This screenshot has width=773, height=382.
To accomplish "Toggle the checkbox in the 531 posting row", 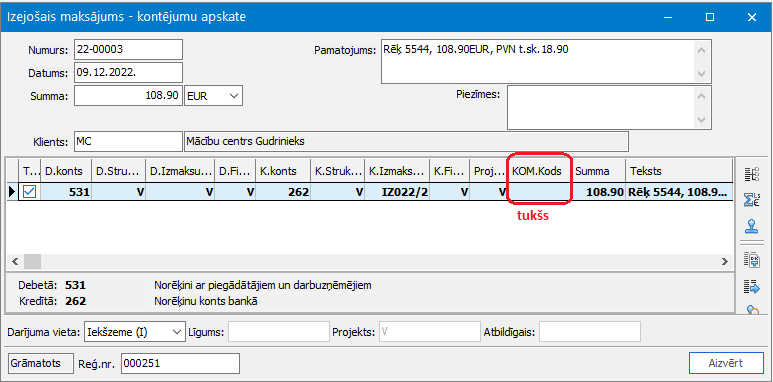I will [x=30, y=192].
